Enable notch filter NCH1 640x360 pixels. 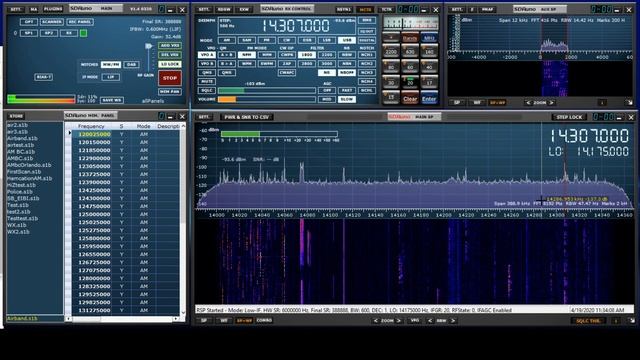pos(367,55)
